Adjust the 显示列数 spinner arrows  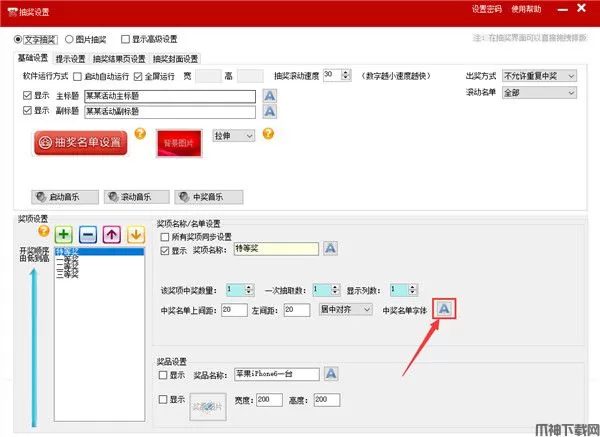pyautogui.click(x=412, y=290)
